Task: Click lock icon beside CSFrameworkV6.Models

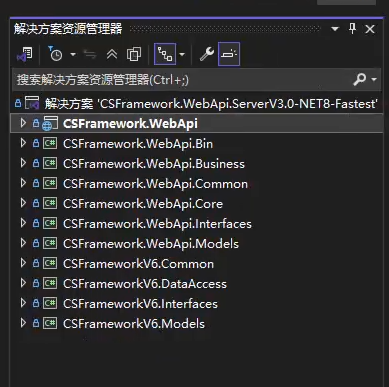Action: (36, 324)
